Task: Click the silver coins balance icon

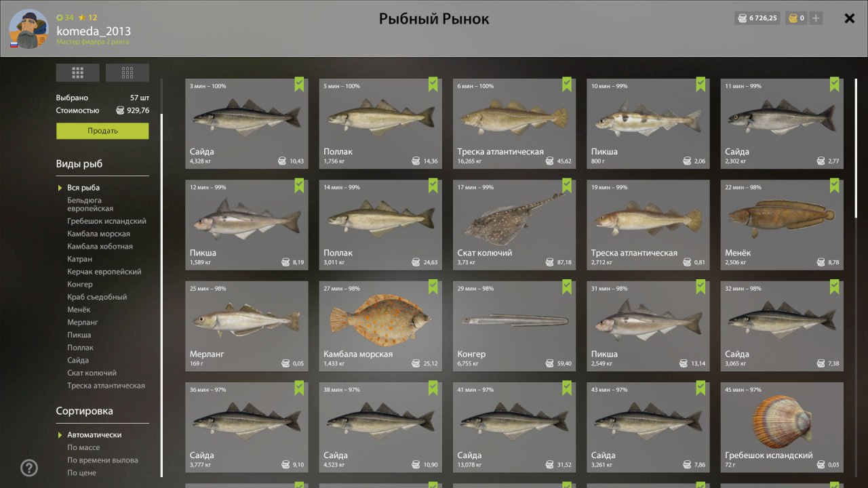Action: (743, 18)
